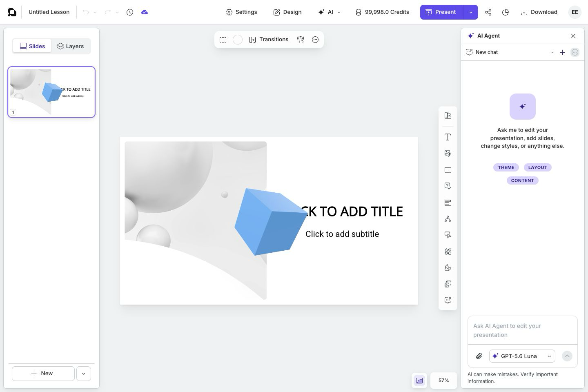Image resolution: width=588 pixels, height=392 pixels.
Task: Click the 99,998.0 Credits indicator
Action: point(382,12)
